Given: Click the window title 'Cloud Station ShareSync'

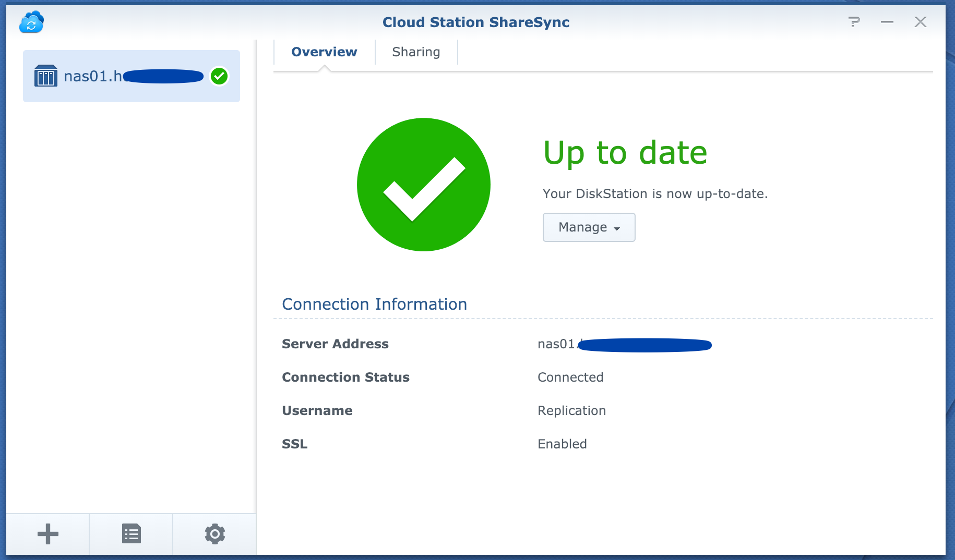Looking at the screenshot, I should [x=476, y=22].
